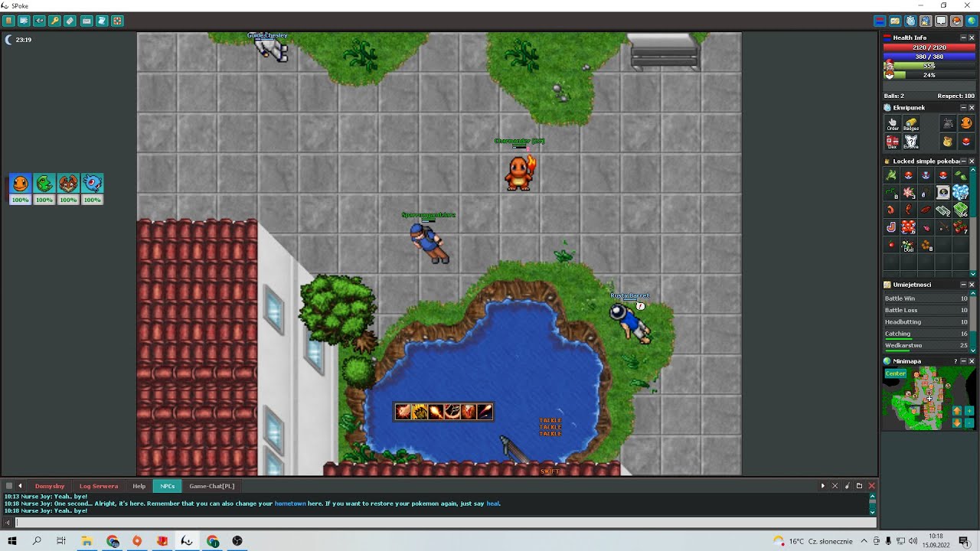The image size is (980, 551).
Task: Open Badges in the Ekwipunek panel
Action: tap(911, 124)
